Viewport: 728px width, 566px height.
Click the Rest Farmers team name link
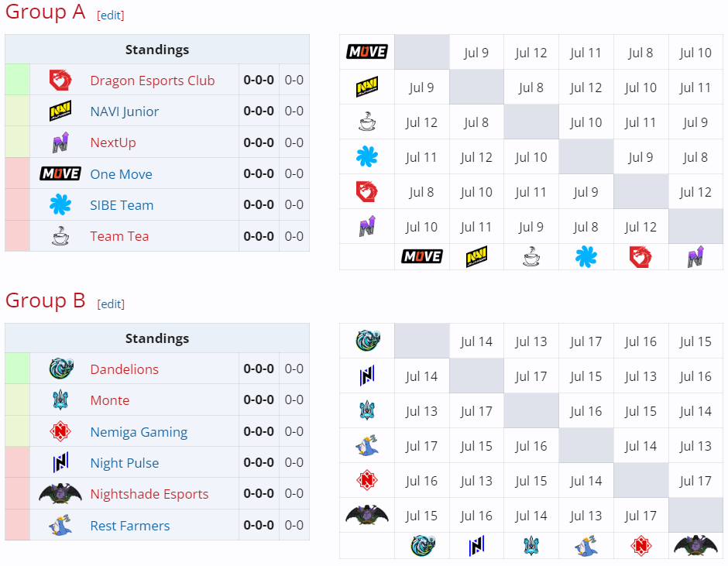pos(130,526)
